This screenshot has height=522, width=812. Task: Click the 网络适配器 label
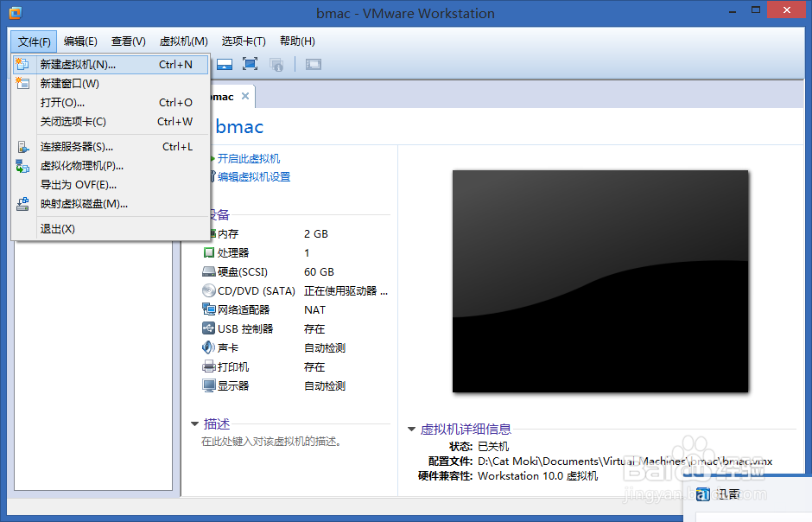pos(244,309)
